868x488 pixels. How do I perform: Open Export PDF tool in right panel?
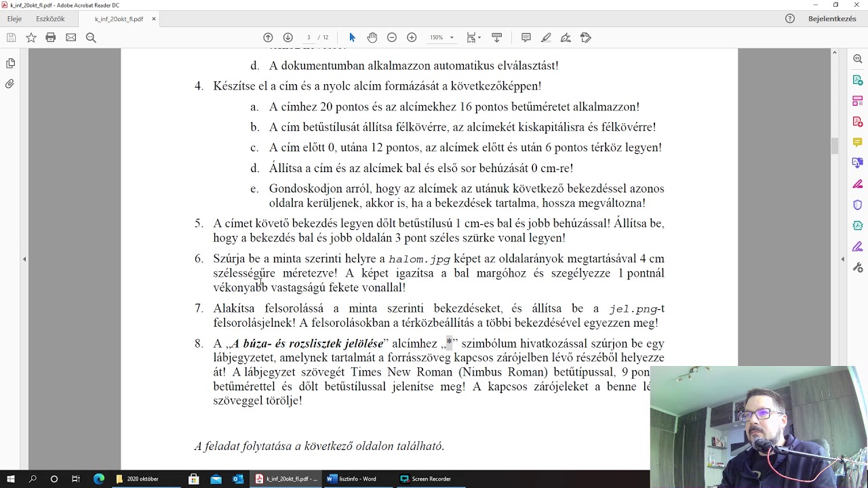point(858,81)
